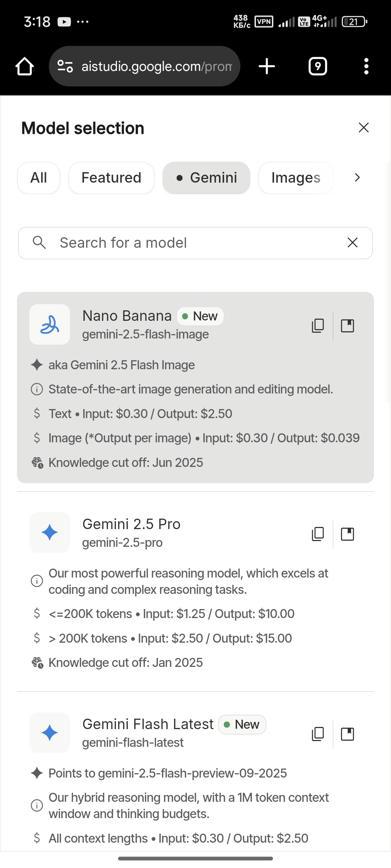Copy the gemini-flash-latest model ID
This screenshot has height=868, width=391.
tap(318, 734)
